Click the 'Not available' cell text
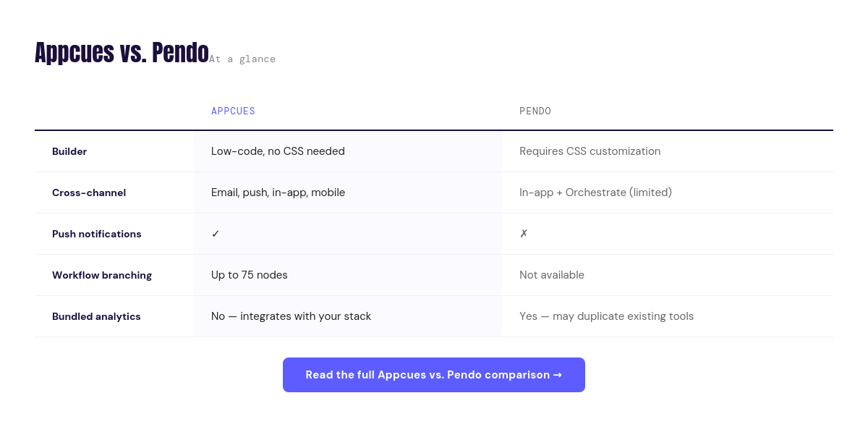This screenshot has height=427, width=868. (551, 275)
